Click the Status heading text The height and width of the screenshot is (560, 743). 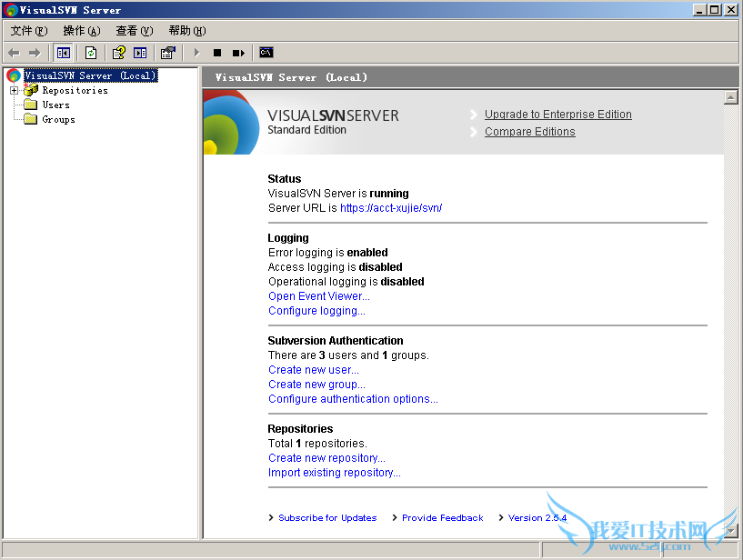point(285,178)
